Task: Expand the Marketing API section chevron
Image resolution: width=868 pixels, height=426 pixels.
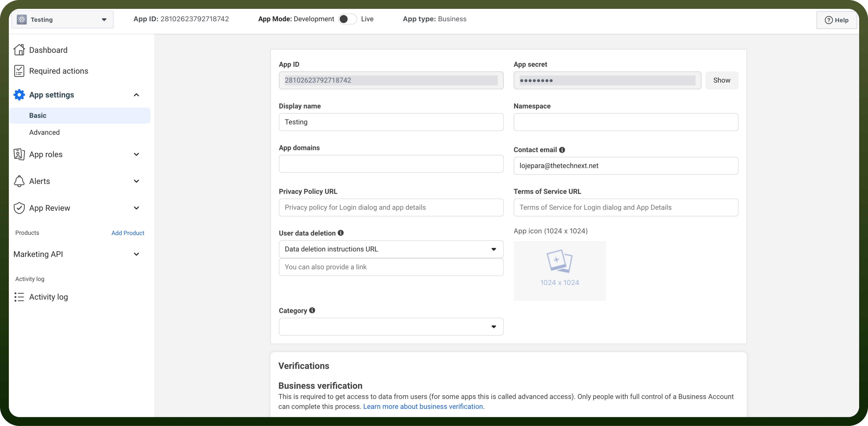Action: point(136,254)
